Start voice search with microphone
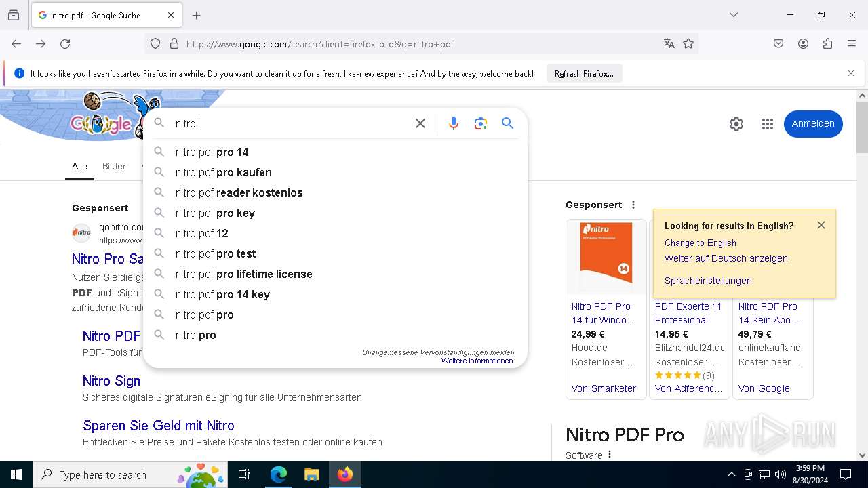The image size is (868, 488). tap(454, 123)
